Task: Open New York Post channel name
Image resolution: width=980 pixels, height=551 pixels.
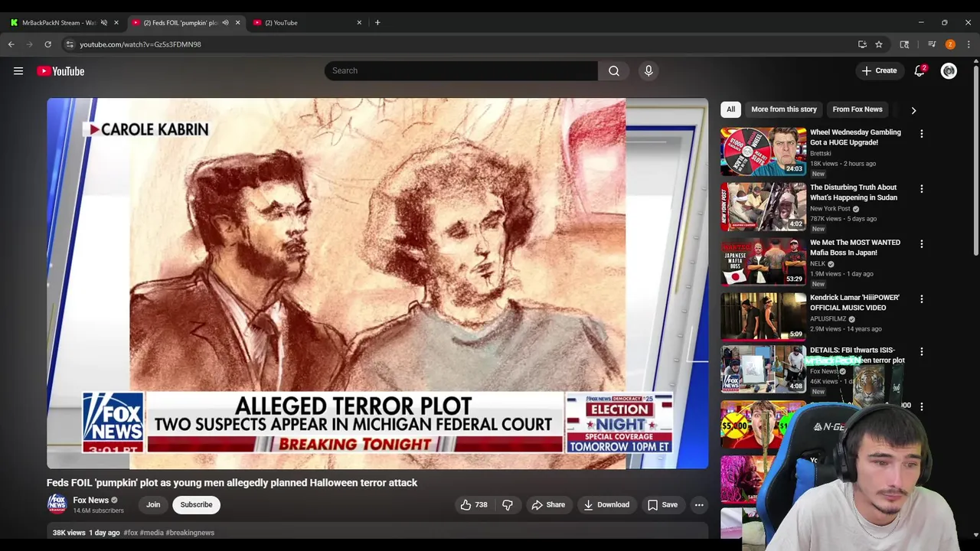Action: [830, 208]
